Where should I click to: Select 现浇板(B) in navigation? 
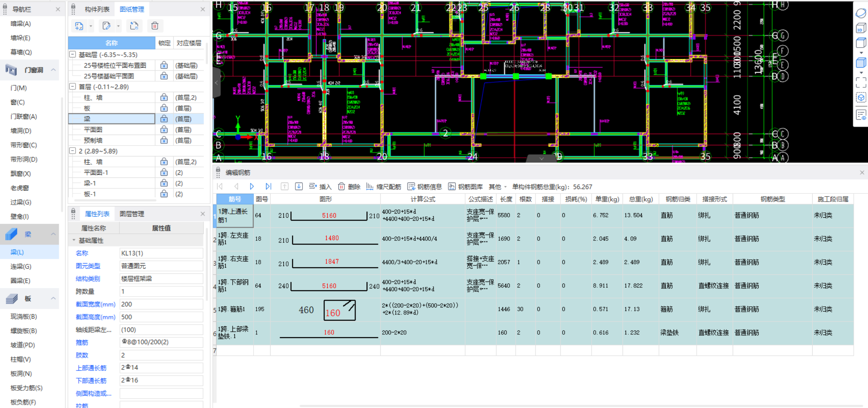click(x=24, y=317)
